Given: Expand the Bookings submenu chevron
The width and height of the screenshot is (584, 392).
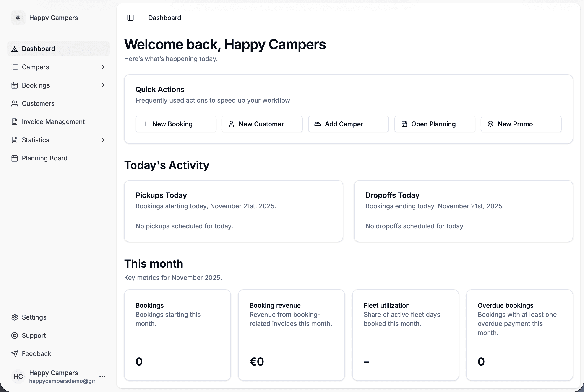Looking at the screenshot, I should click(x=103, y=85).
